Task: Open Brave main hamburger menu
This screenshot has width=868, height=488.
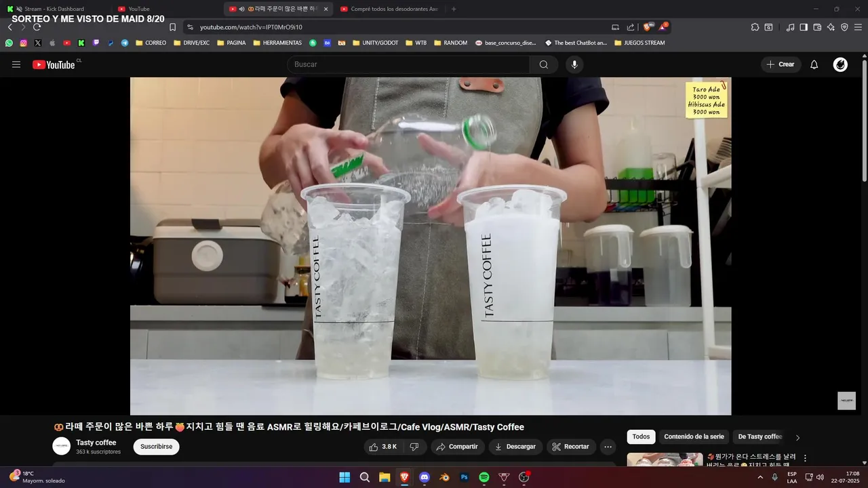Action: pyautogui.click(x=858, y=27)
